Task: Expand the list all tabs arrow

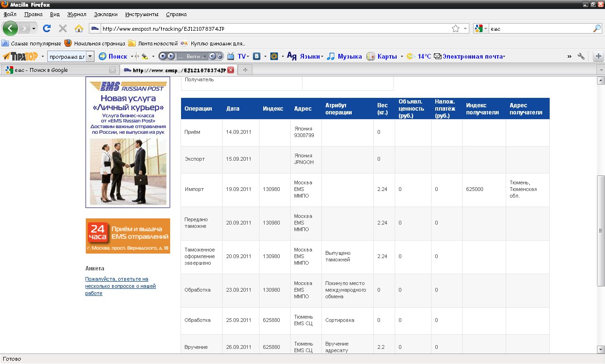Action: click(600, 70)
